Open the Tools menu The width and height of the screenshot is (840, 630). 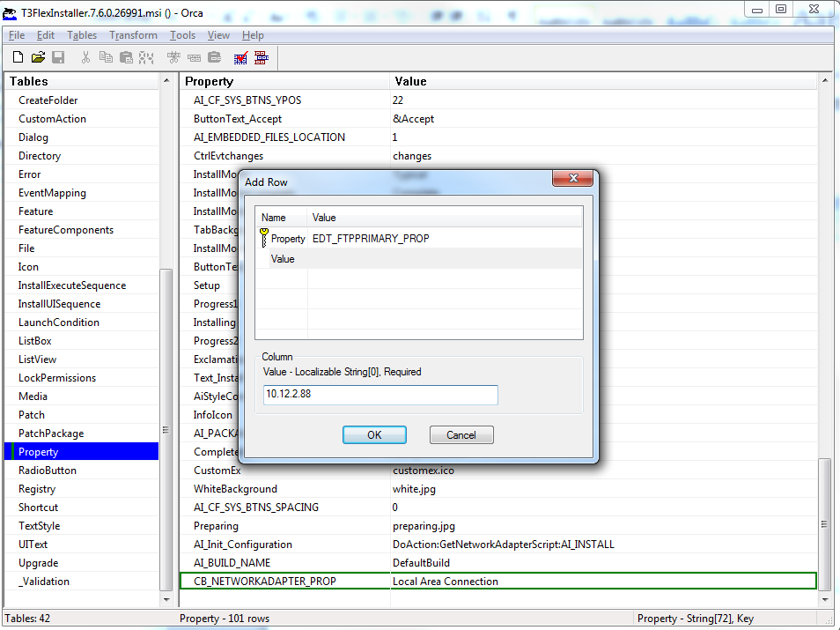click(182, 35)
